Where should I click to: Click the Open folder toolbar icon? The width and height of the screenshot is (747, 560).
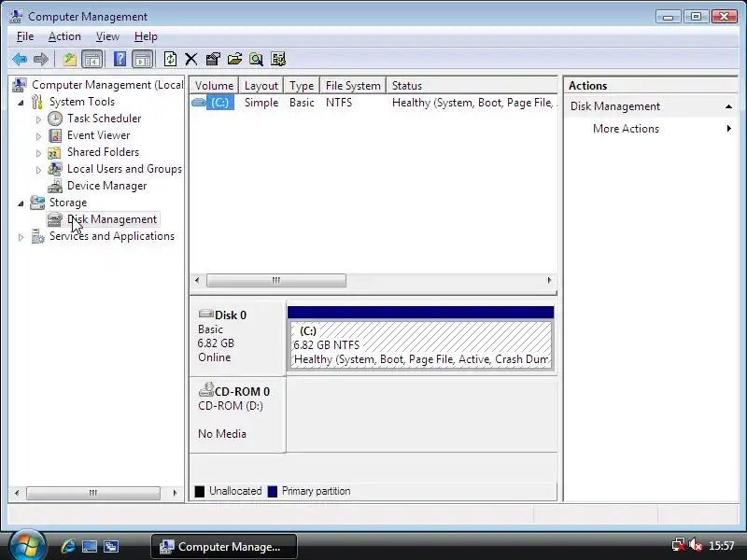[234, 60]
